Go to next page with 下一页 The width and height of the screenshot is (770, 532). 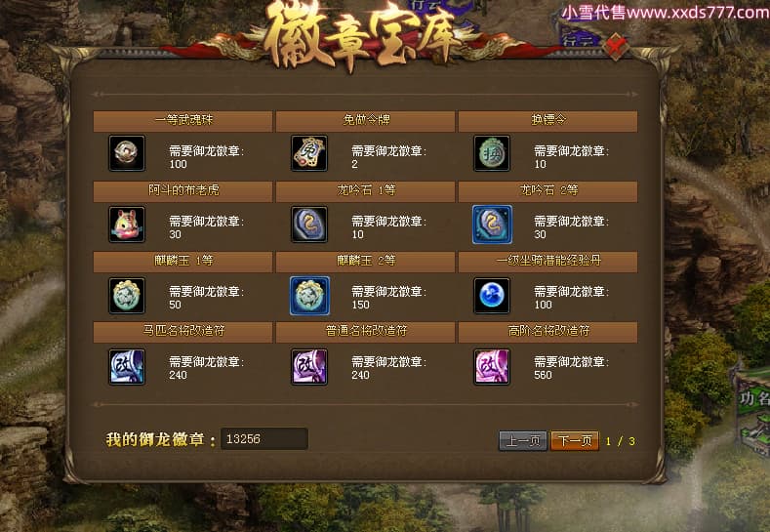click(575, 440)
